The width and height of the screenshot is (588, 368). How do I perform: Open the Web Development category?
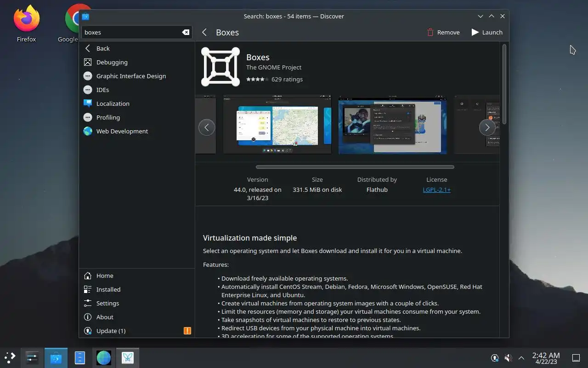[137, 131]
